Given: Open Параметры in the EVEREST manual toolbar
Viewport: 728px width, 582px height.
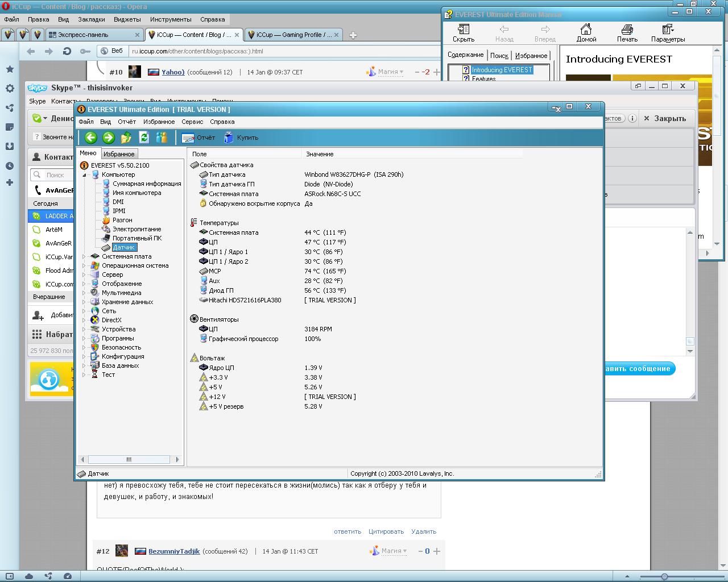Looking at the screenshot, I should pos(668,34).
